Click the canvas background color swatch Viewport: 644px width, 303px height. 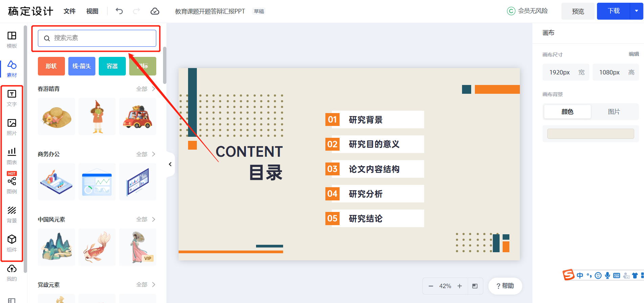point(591,134)
